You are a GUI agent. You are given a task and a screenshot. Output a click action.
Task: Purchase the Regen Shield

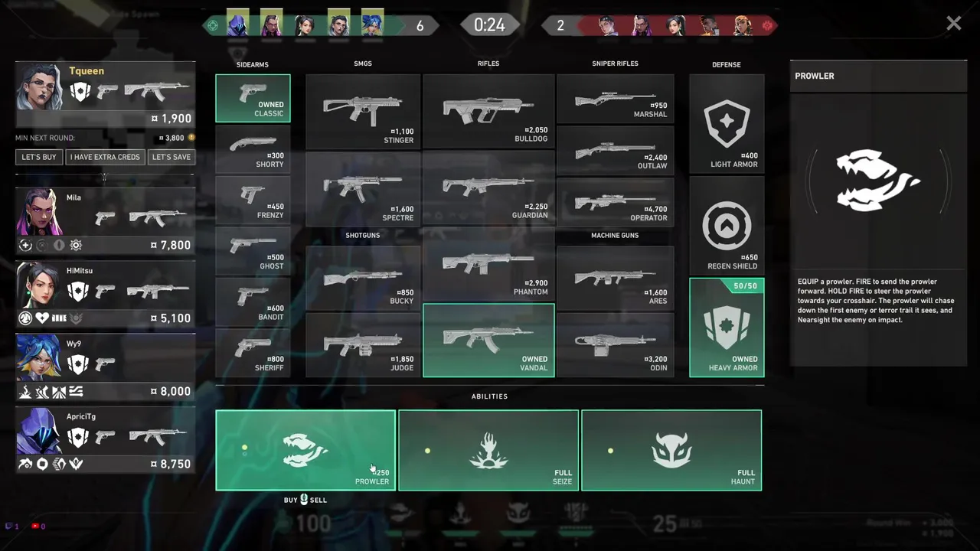click(x=727, y=225)
